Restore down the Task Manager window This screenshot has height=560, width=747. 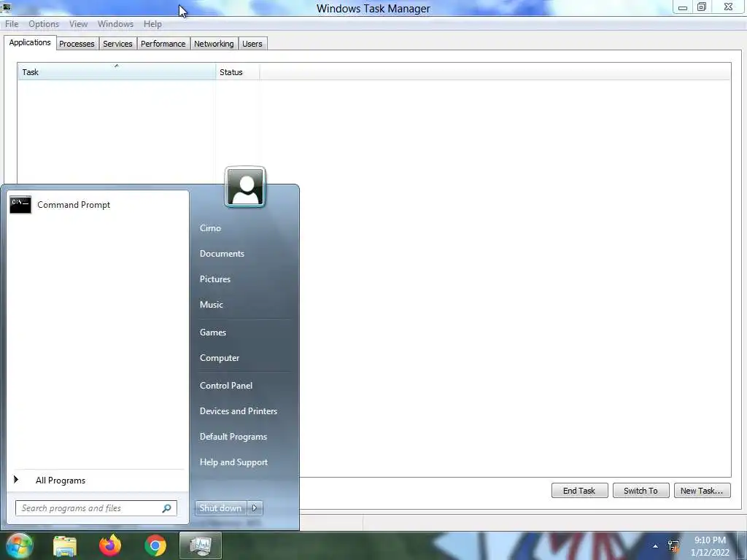tap(702, 7)
